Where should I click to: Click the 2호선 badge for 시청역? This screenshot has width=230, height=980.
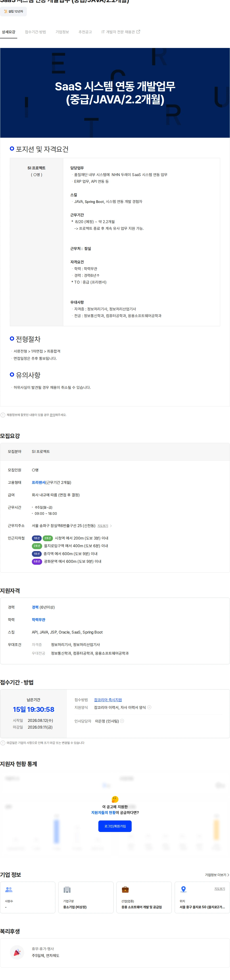[47, 538]
